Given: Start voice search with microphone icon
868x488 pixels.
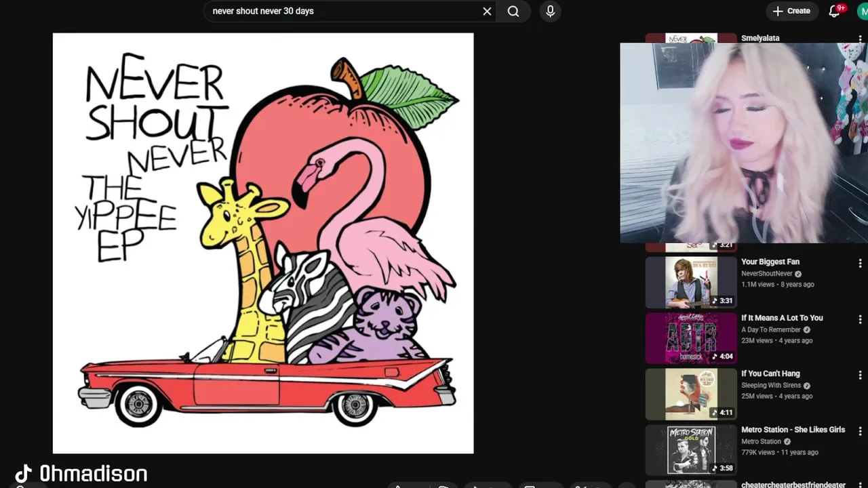Looking at the screenshot, I should click(x=550, y=11).
